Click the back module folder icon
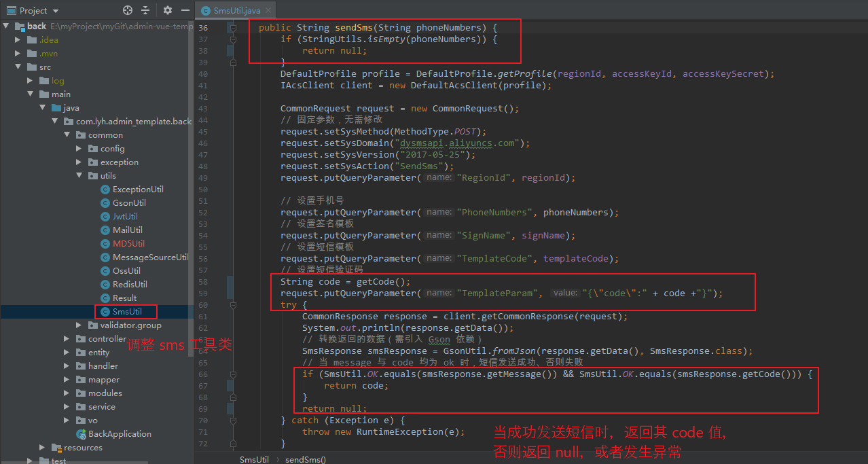 tap(19, 26)
